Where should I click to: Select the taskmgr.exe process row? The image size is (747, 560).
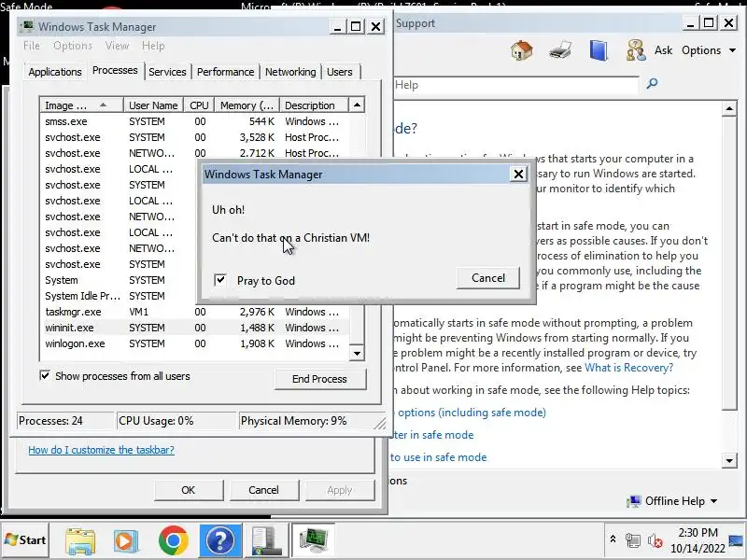194,312
